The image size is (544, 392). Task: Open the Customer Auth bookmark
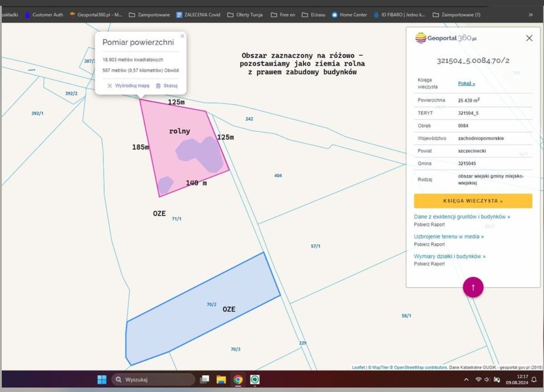pyautogui.click(x=44, y=15)
